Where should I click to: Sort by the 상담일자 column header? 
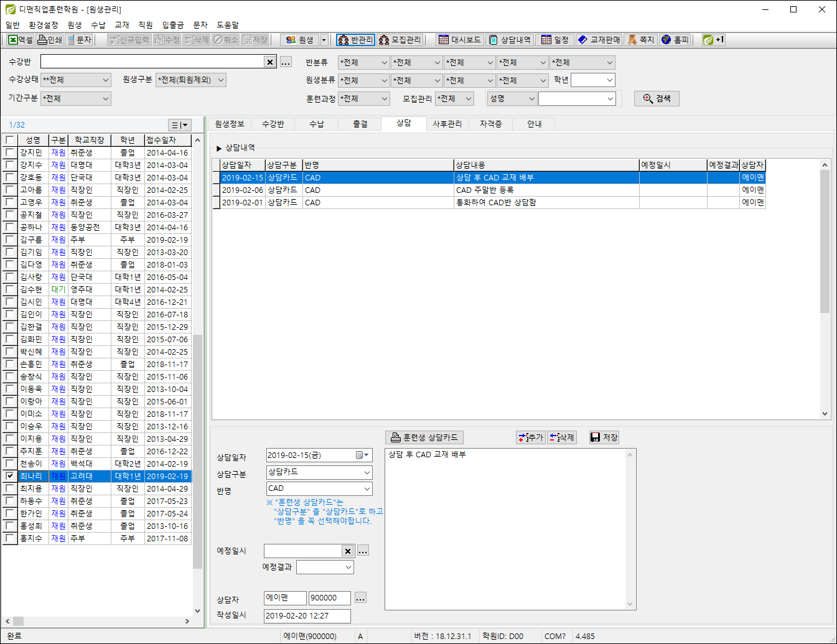[243, 165]
